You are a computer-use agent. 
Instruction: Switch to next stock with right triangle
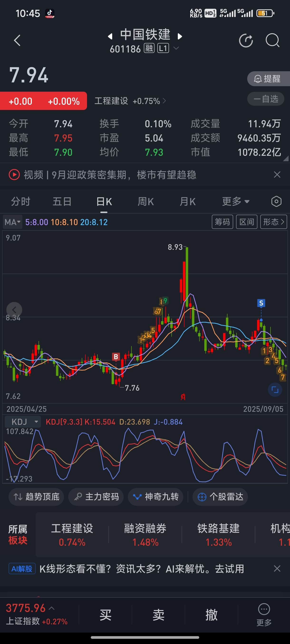coord(180,37)
